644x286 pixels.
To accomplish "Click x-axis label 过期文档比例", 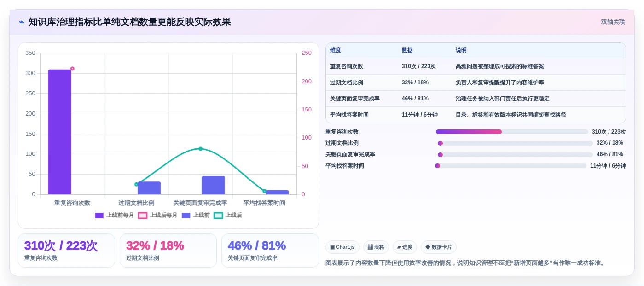I will 136,203.
